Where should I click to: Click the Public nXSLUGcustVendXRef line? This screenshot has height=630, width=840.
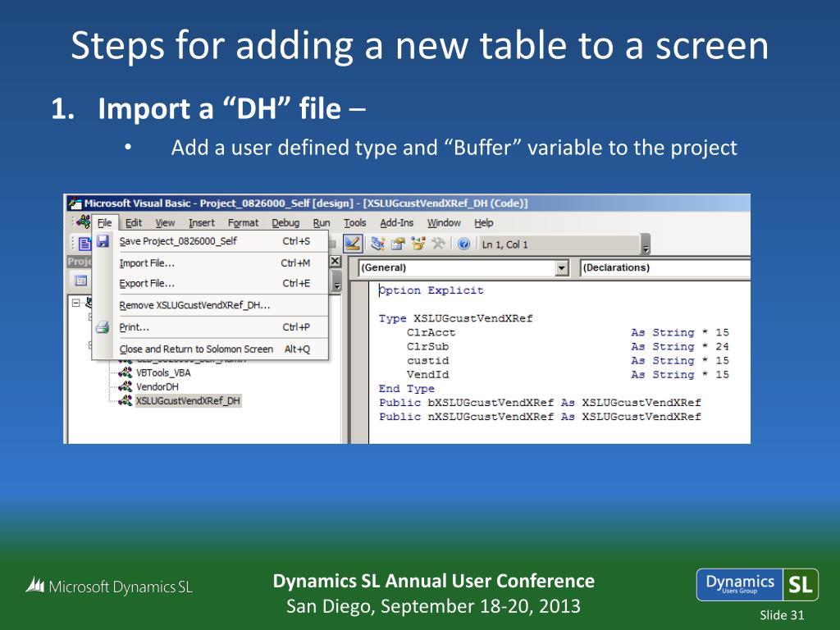coord(540,416)
